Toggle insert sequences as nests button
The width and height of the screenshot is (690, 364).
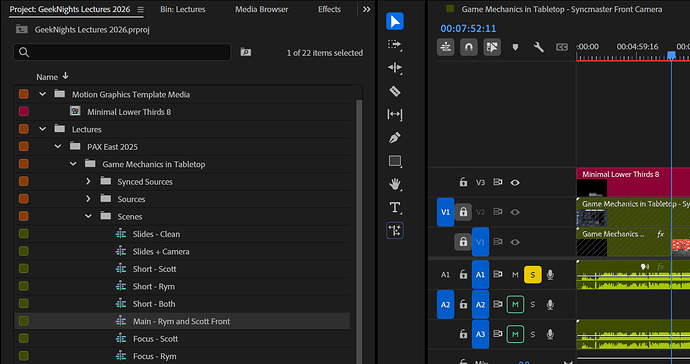pos(445,47)
